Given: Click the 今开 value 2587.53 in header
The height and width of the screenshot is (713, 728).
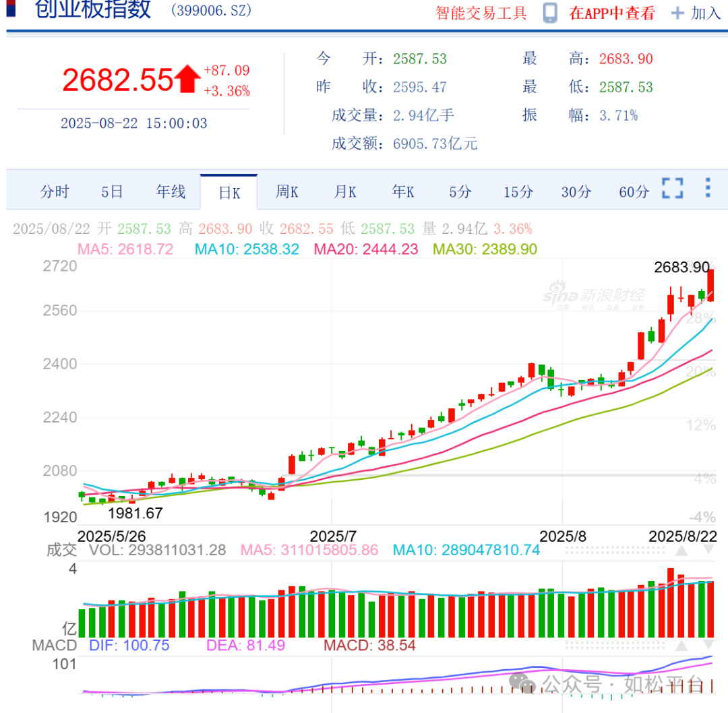Looking at the screenshot, I should tap(420, 59).
